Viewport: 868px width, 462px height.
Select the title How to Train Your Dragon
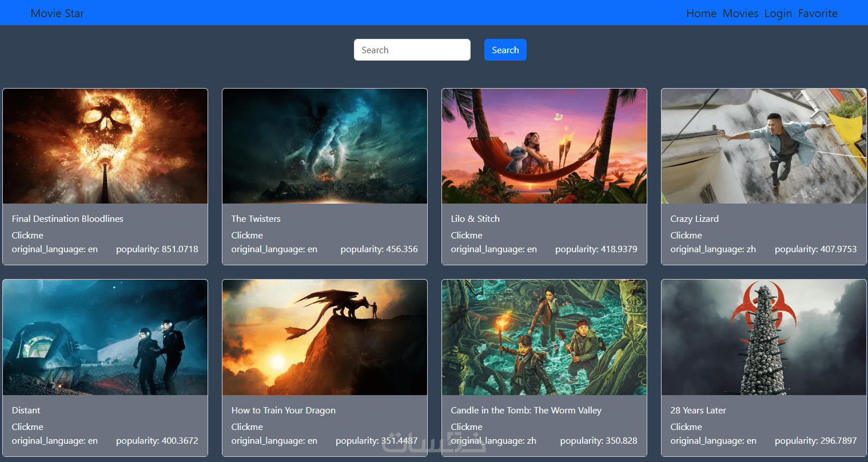click(x=284, y=410)
